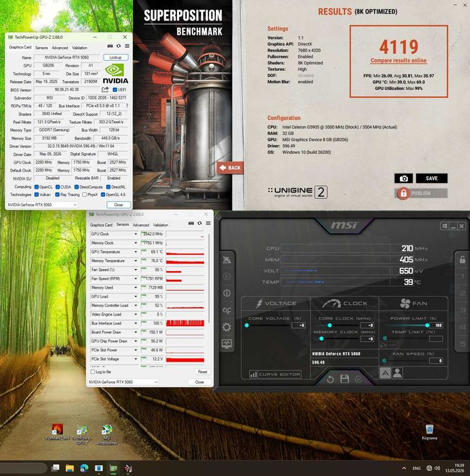
Task: Open Advanced tab in GPU-Z Sensors window
Action: click(x=141, y=225)
